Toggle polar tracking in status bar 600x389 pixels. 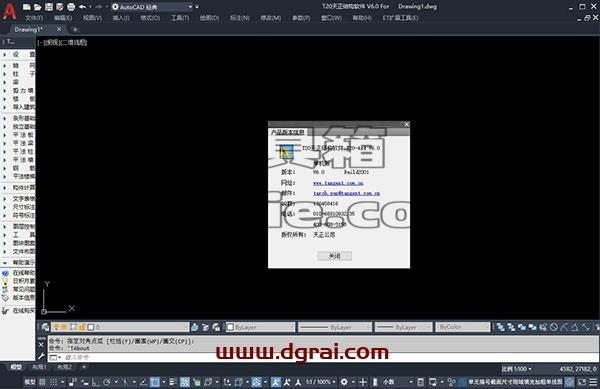click(107, 382)
